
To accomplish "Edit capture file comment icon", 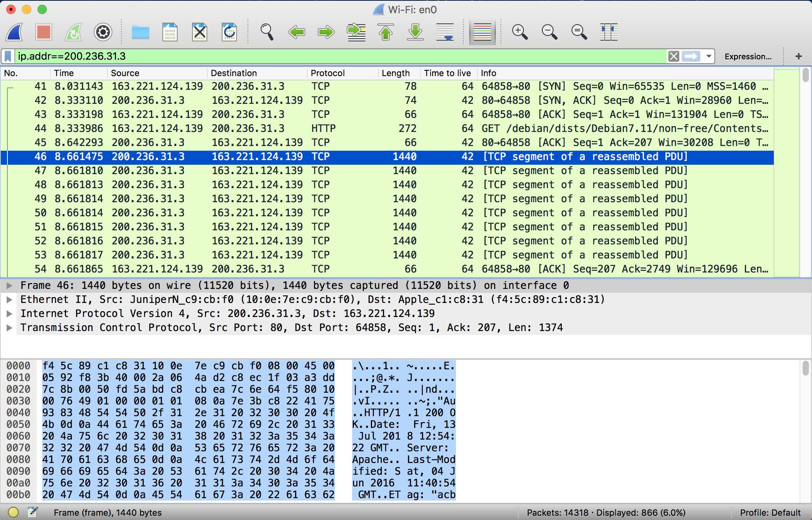I will click(x=33, y=512).
